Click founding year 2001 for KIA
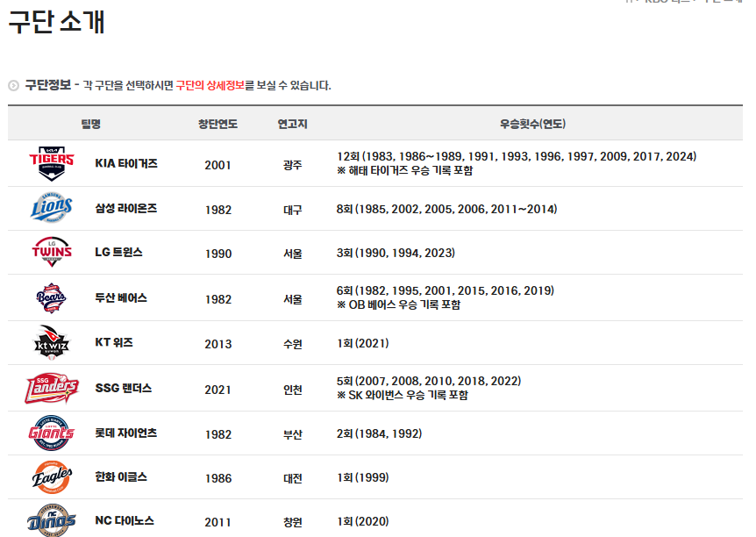The image size is (756, 537). tap(218, 165)
